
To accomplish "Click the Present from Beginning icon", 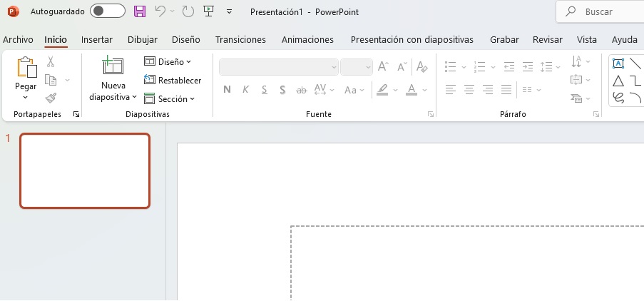I will pyautogui.click(x=208, y=11).
